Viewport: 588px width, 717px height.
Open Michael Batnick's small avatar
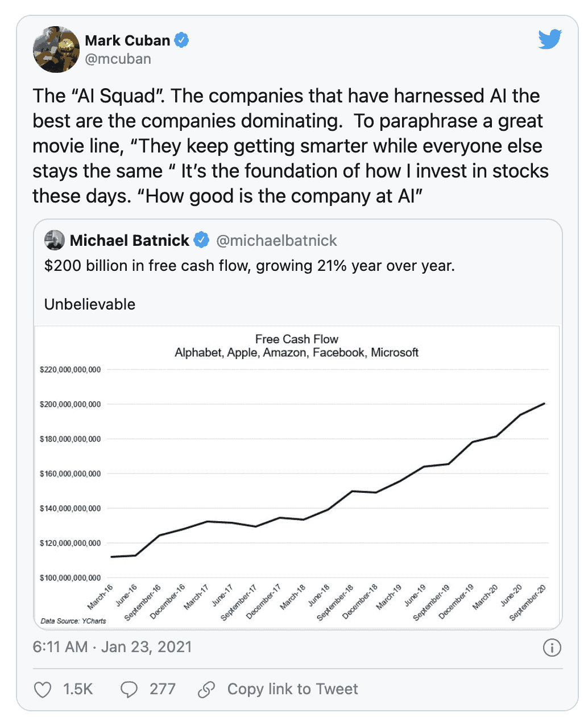point(55,240)
